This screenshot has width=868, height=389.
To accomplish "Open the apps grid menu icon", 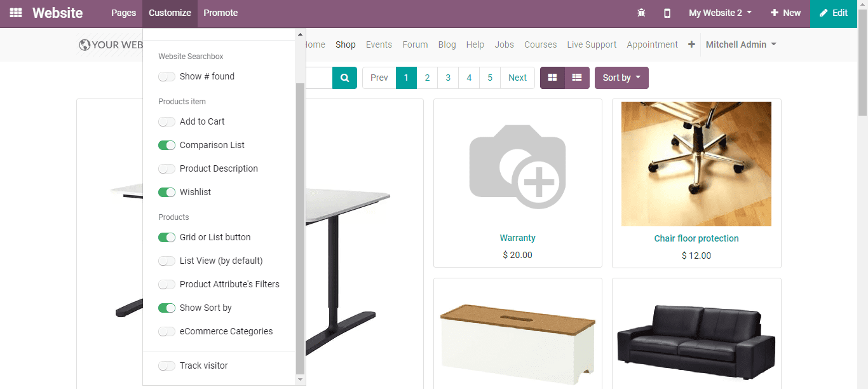I will click(16, 13).
